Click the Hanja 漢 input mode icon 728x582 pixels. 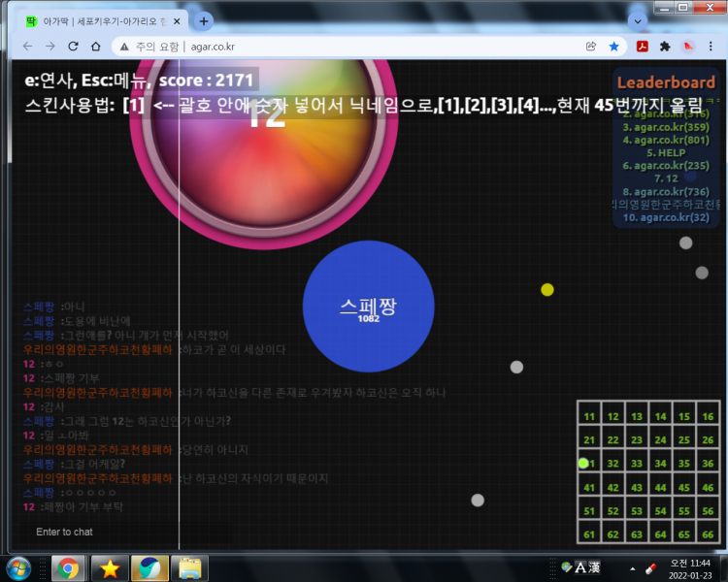coord(594,567)
